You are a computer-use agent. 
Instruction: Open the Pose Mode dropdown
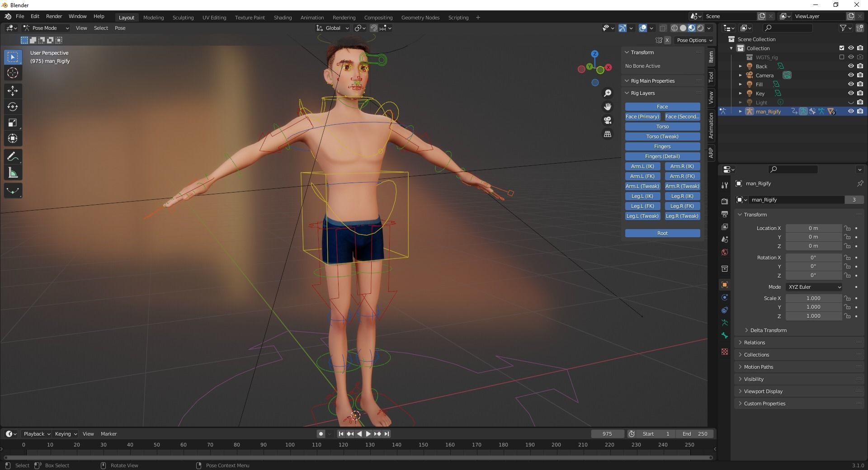(46, 28)
